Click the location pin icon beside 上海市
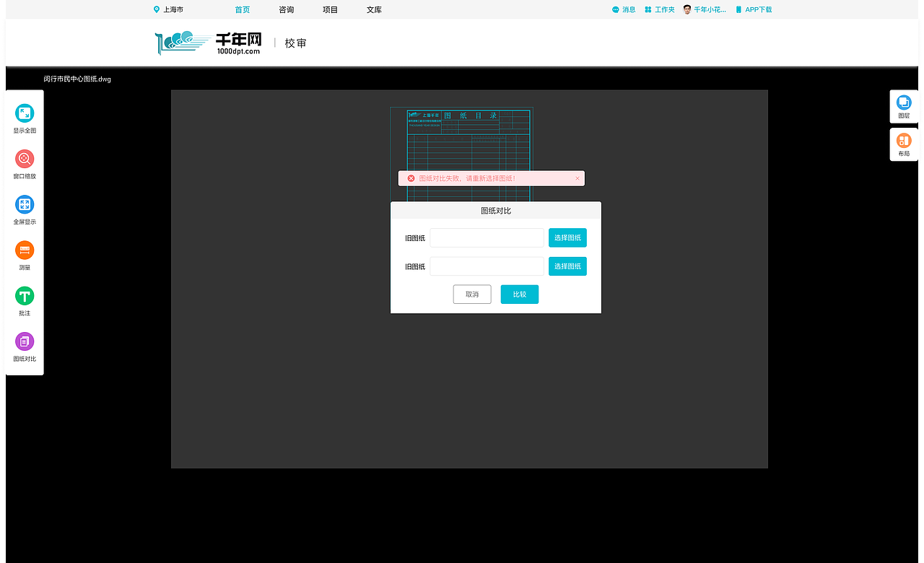This screenshot has width=924, height=563. click(x=157, y=9)
